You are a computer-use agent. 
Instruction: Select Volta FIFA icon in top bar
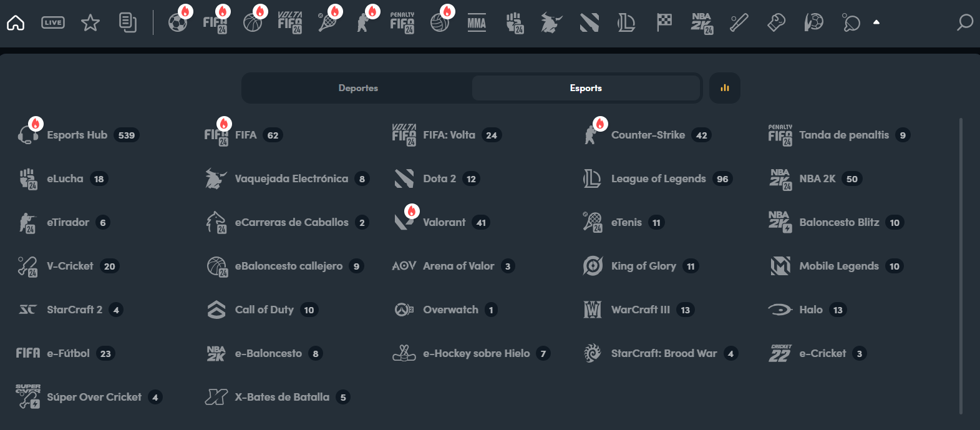(290, 23)
